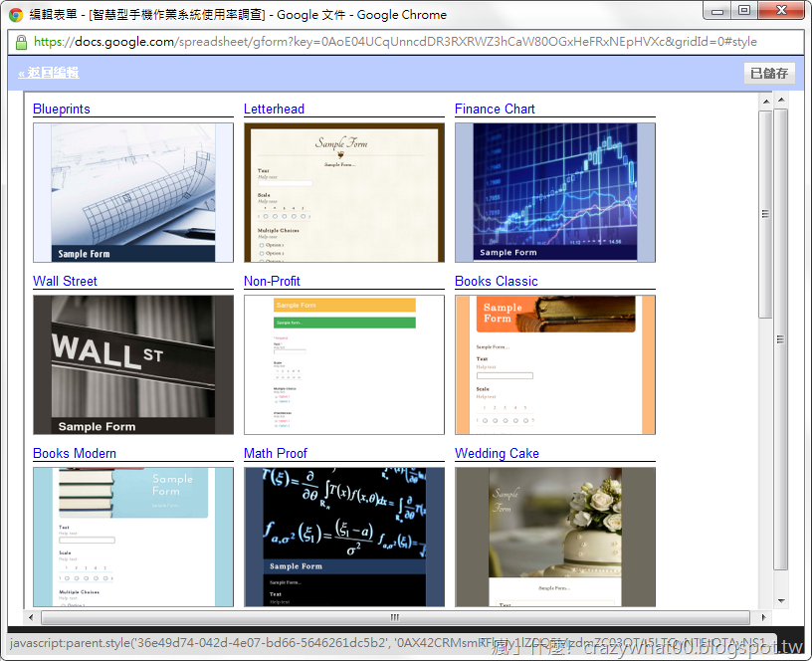Screen dimensions: 812x661
Task: Click horizontal scrollbar left arrow
Action: click(x=31, y=617)
